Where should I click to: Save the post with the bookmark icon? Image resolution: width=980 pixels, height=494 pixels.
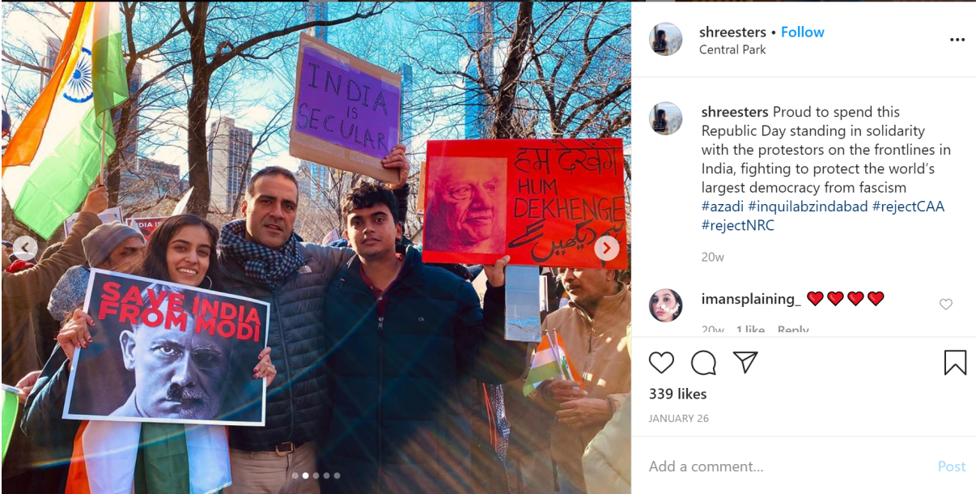955,362
